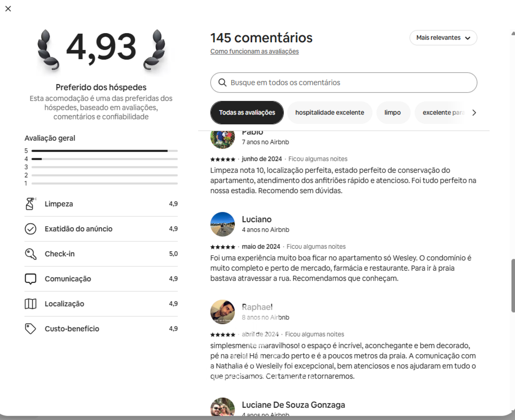The image size is (515, 420).
Task: Open Luciano's profile picture
Action: [x=222, y=224]
